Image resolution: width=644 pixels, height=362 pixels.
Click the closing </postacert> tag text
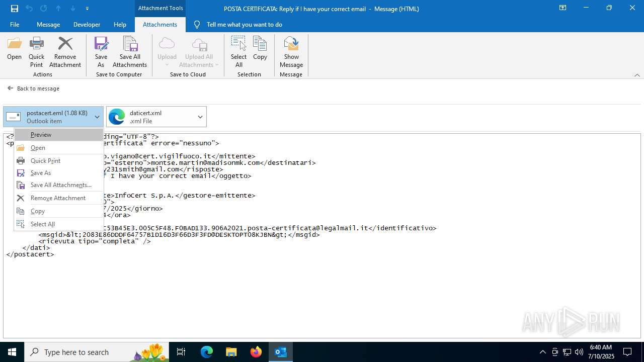click(30, 254)
